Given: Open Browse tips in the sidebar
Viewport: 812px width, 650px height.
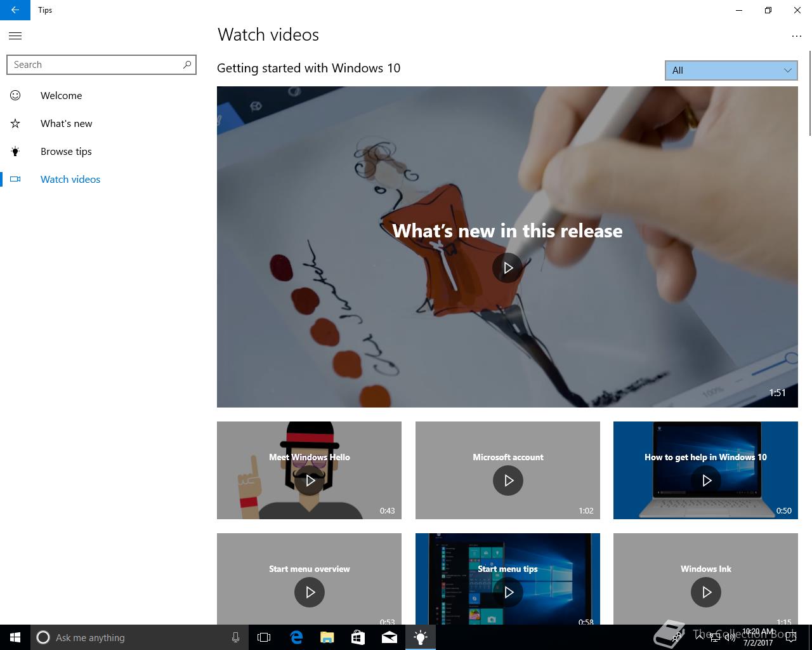Looking at the screenshot, I should click(101, 151).
